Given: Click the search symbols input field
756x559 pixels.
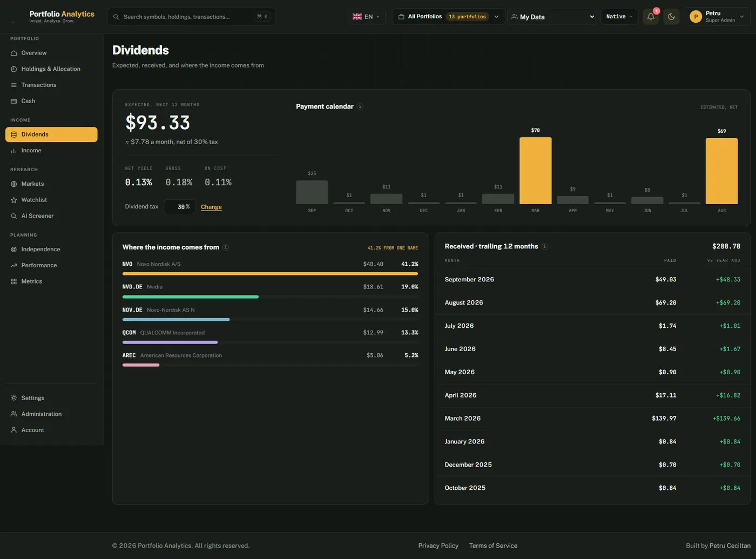Looking at the screenshot, I should (x=191, y=17).
